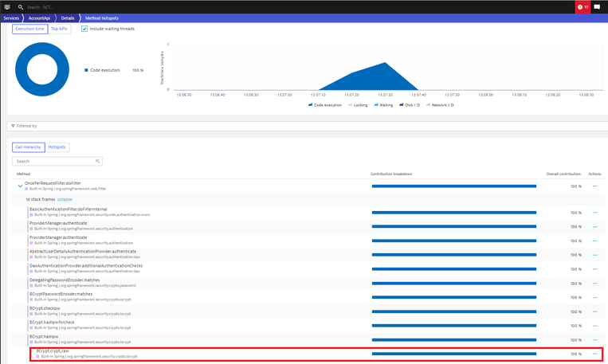
Task: Navigate to Services breadcrumb
Action: tap(11, 18)
